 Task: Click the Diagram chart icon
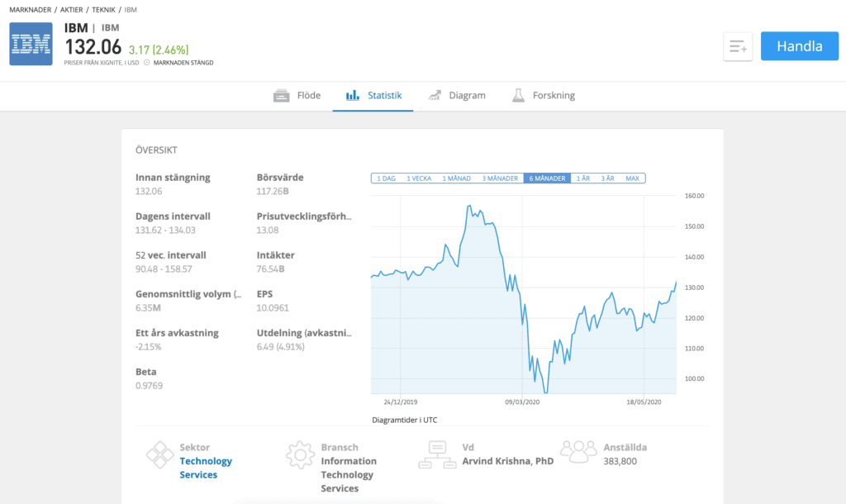click(435, 96)
